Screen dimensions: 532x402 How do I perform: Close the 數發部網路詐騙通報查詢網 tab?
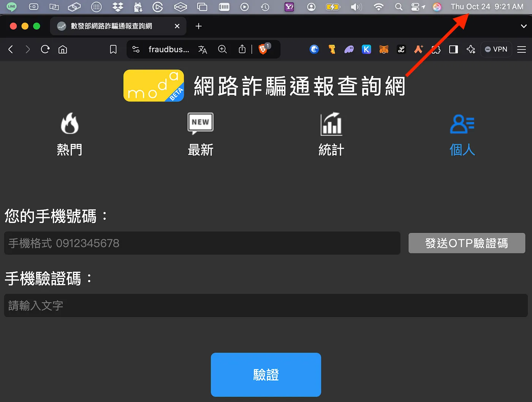click(177, 26)
